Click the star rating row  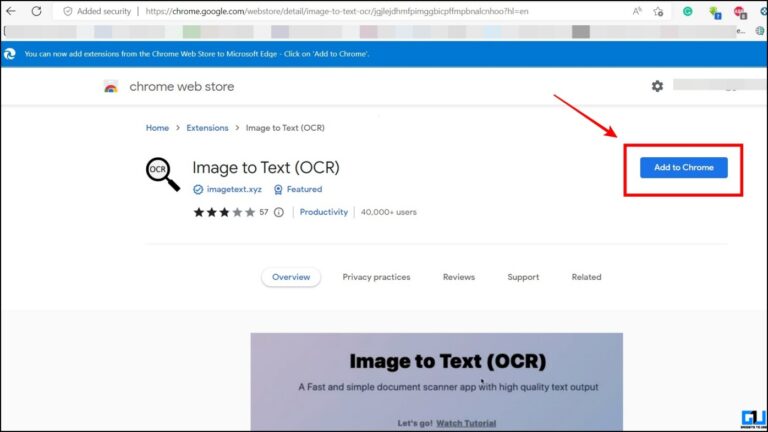click(x=224, y=212)
